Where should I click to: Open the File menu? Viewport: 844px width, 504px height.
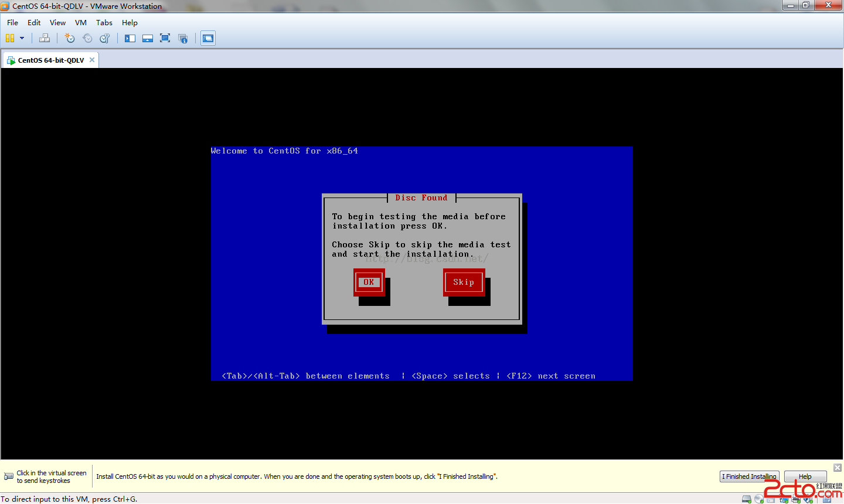pyautogui.click(x=12, y=23)
